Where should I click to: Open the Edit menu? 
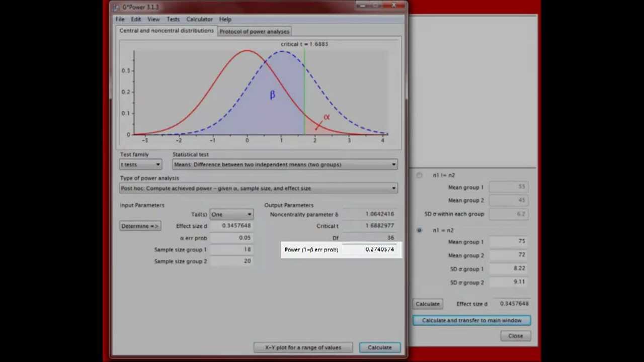(136, 19)
